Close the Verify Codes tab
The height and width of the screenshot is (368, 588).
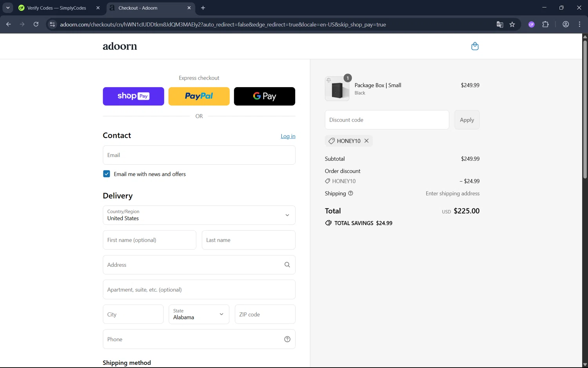[98, 8]
